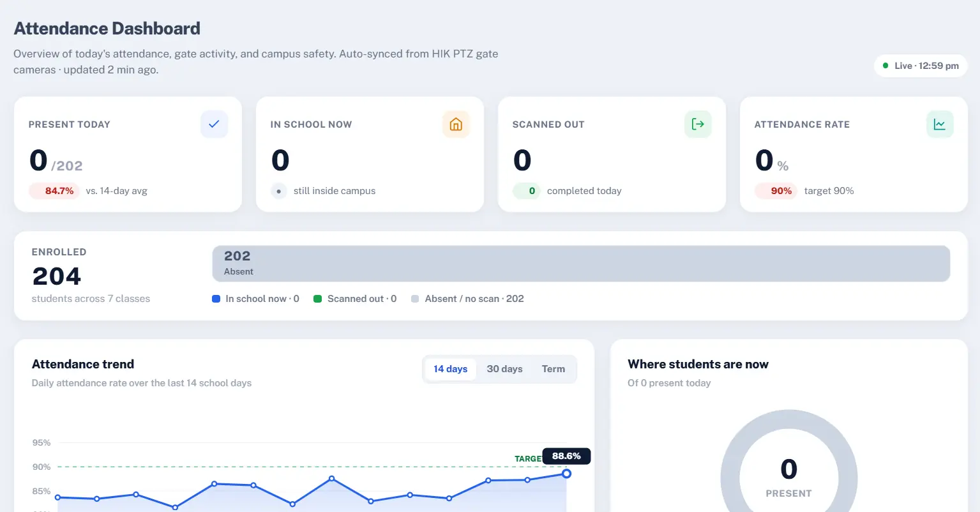Click the grey Absent / no scan legend swatch
980x512 pixels.
tap(415, 299)
